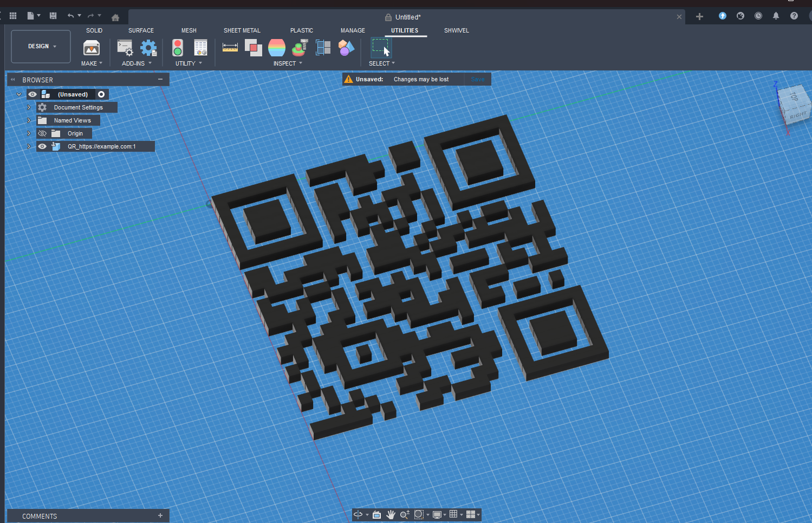
Task: Open the INSPECT dropdown menu
Action: (288, 63)
